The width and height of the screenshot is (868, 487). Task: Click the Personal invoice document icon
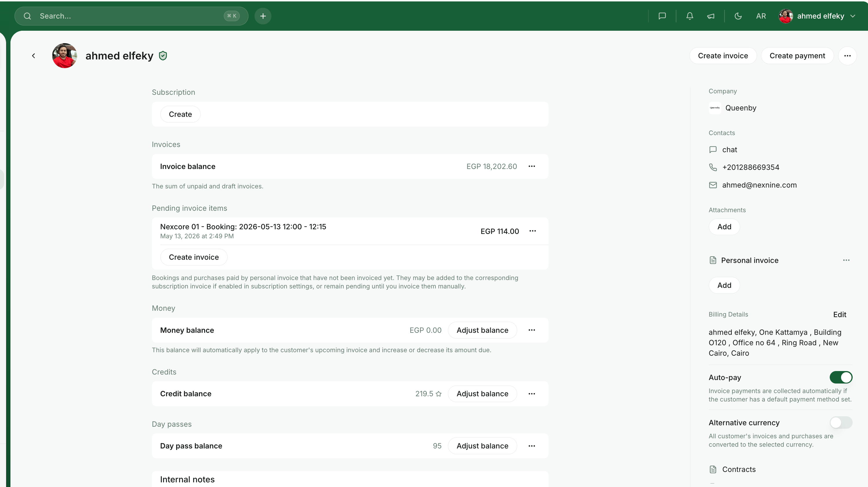pos(713,260)
